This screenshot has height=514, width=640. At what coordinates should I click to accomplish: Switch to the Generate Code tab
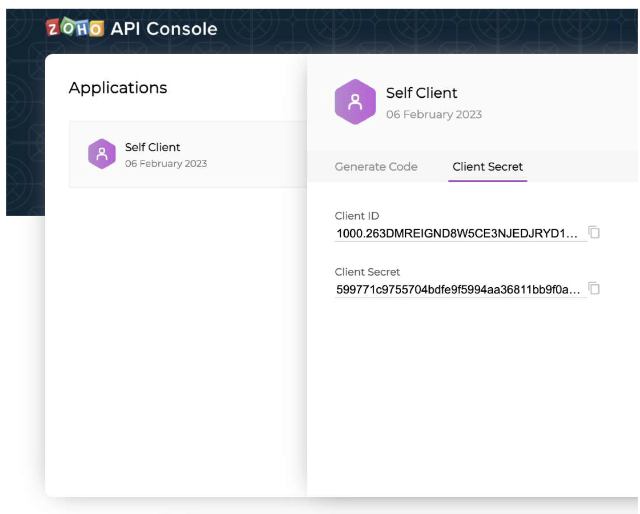coord(376,167)
